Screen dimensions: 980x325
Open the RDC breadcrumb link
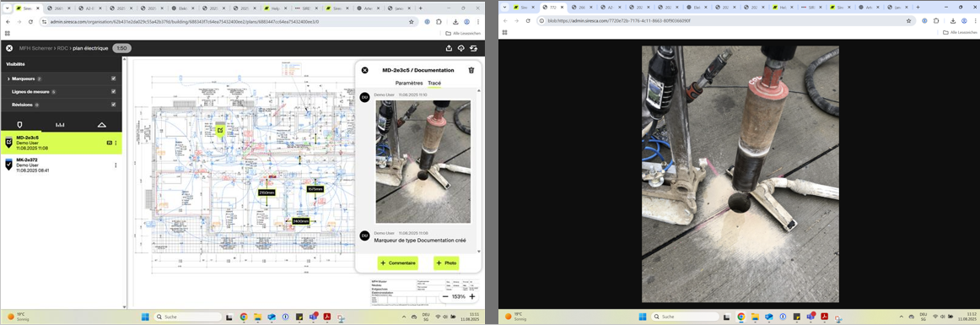[x=62, y=48]
